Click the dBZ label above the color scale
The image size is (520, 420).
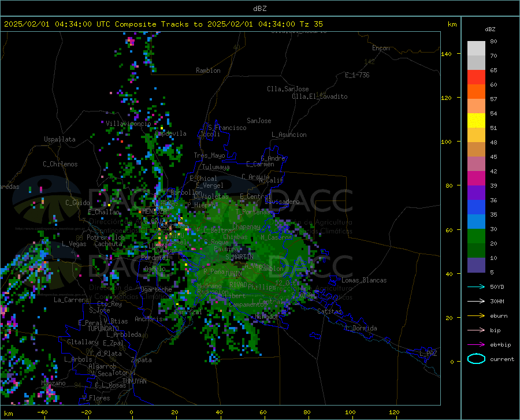[x=490, y=29]
